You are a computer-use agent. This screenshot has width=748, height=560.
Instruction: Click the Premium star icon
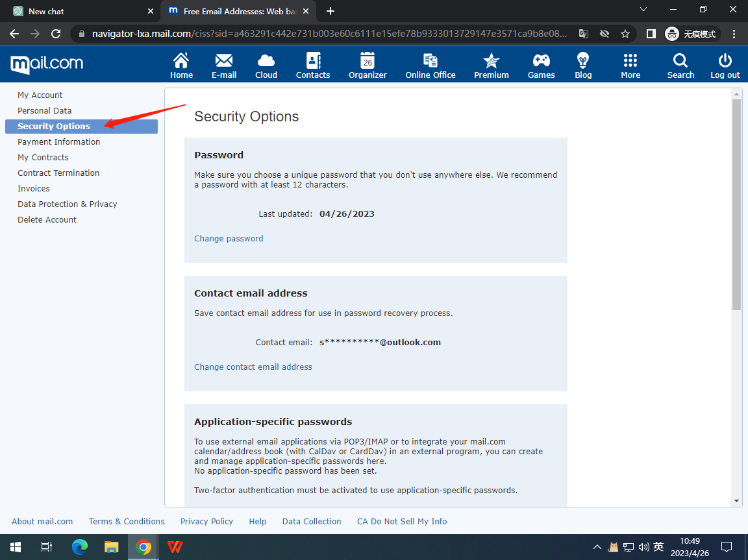[492, 62]
